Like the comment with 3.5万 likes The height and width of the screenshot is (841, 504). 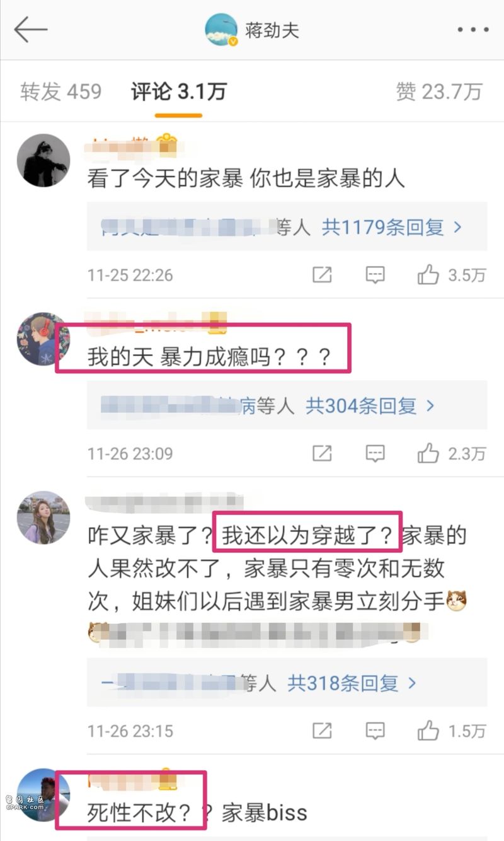(452, 275)
